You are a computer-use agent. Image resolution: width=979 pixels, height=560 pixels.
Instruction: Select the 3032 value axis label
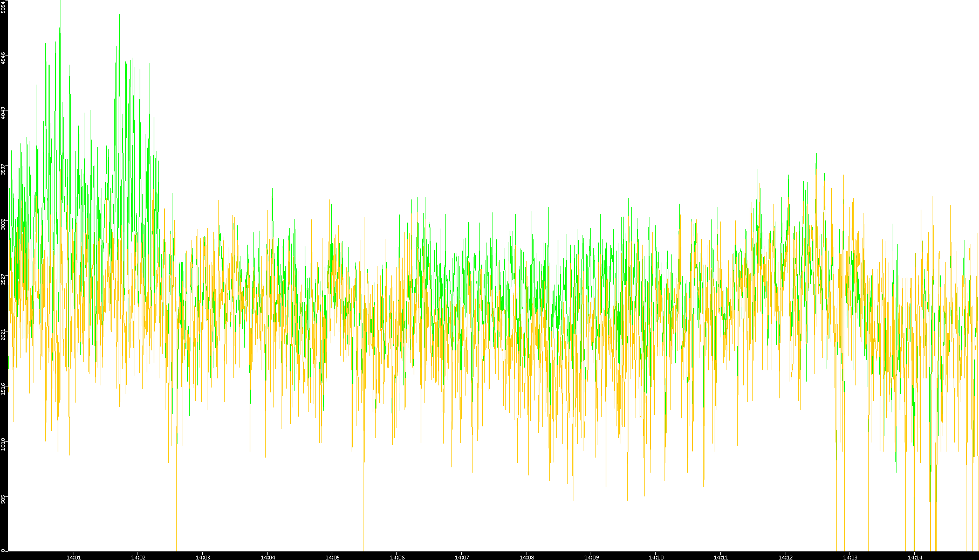[3, 224]
